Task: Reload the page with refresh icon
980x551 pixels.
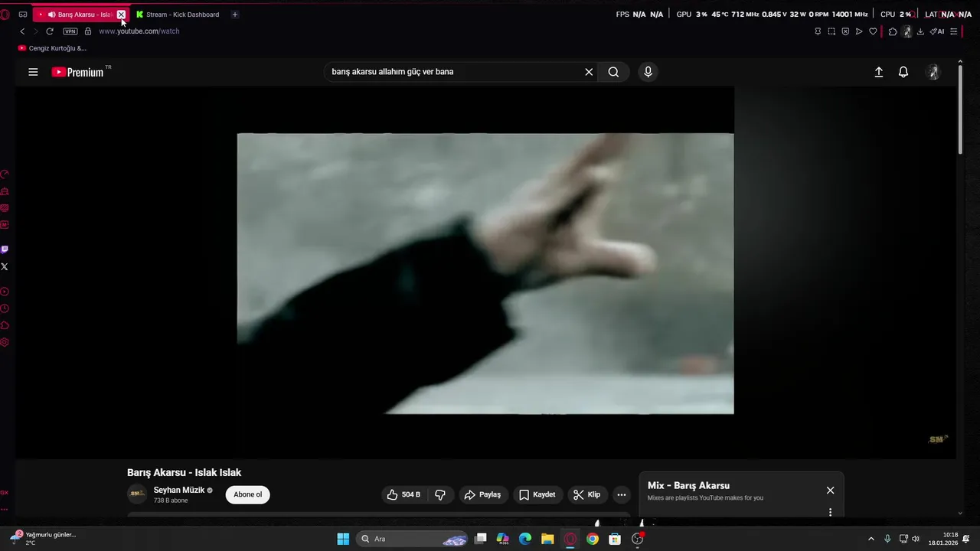Action: click(50, 31)
